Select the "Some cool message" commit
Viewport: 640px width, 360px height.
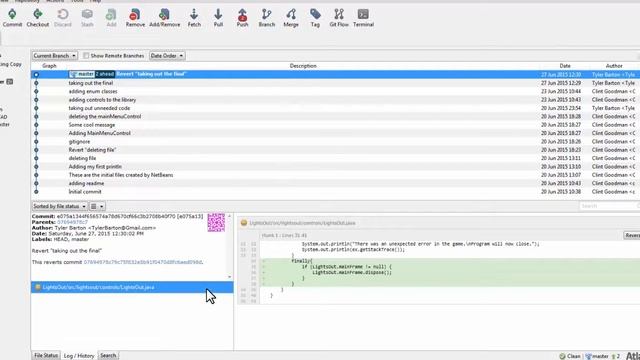335,125
